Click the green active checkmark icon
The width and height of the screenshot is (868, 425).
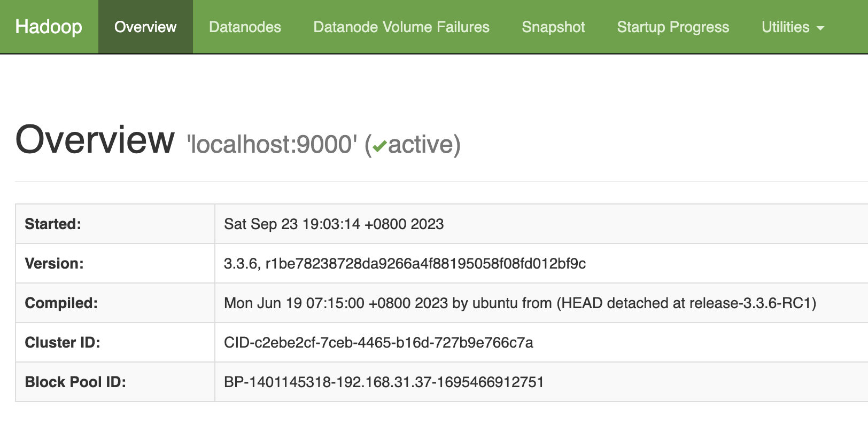(379, 146)
